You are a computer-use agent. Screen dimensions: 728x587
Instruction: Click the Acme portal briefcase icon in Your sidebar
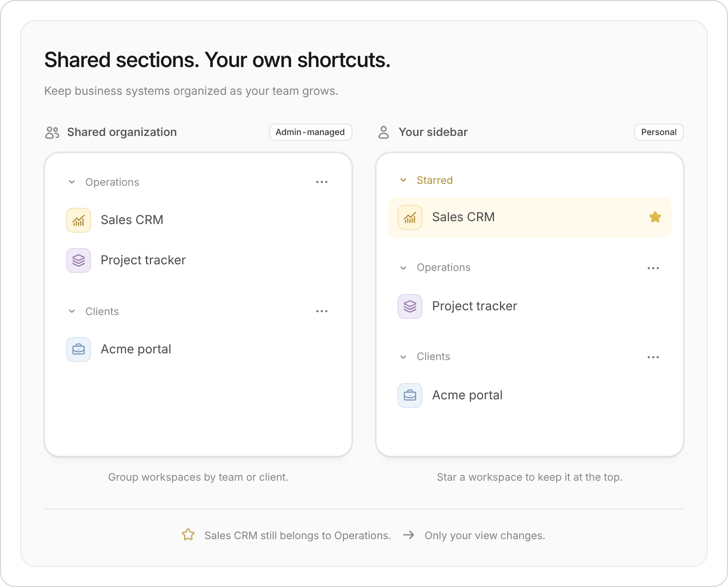click(410, 395)
